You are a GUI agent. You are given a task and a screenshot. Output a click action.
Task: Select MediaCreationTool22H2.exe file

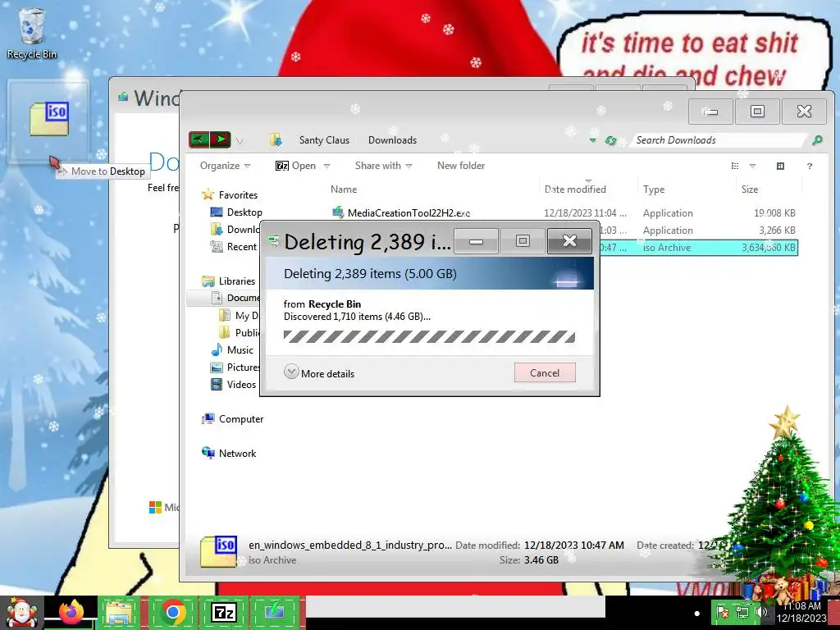(409, 212)
